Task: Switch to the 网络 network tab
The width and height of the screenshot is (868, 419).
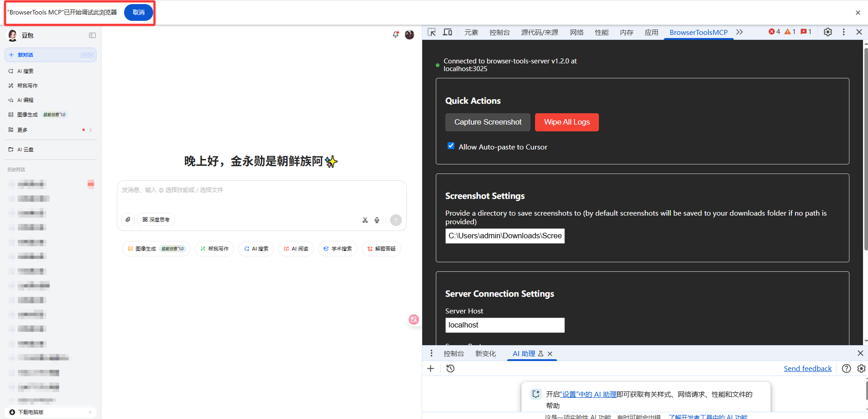Action: (577, 32)
